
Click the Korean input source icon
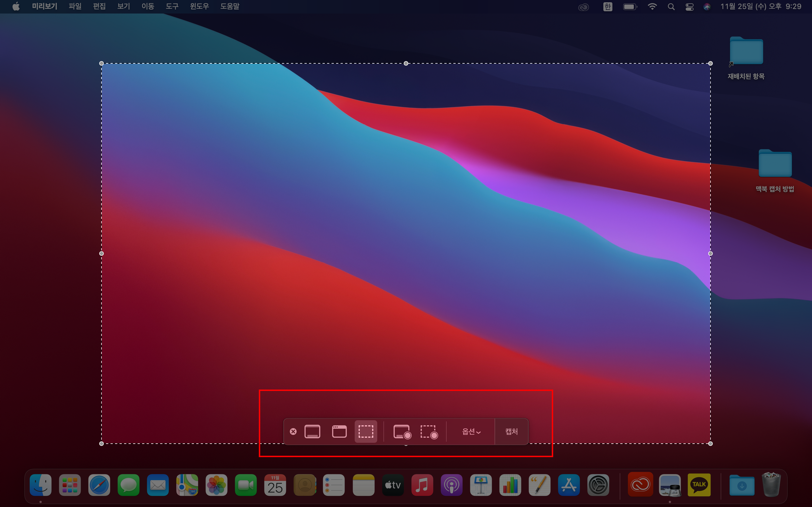pyautogui.click(x=607, y=7)
